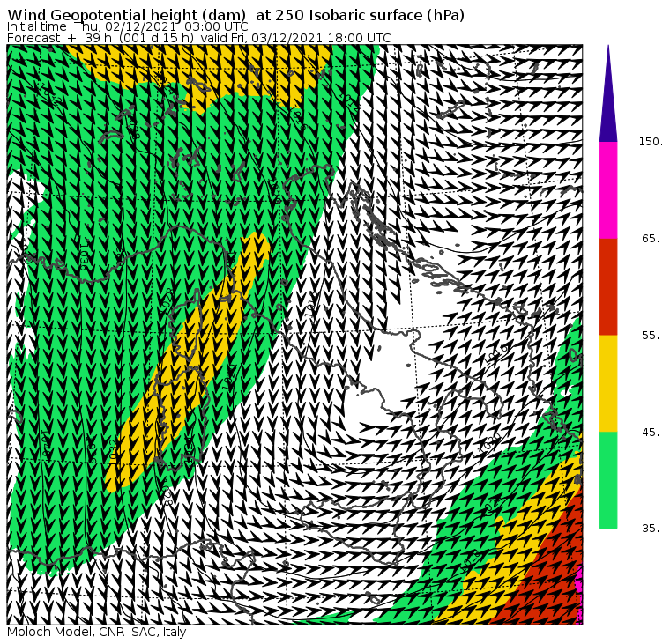
Task: Click the legend value label '150.'
Action: coord(651,142)
